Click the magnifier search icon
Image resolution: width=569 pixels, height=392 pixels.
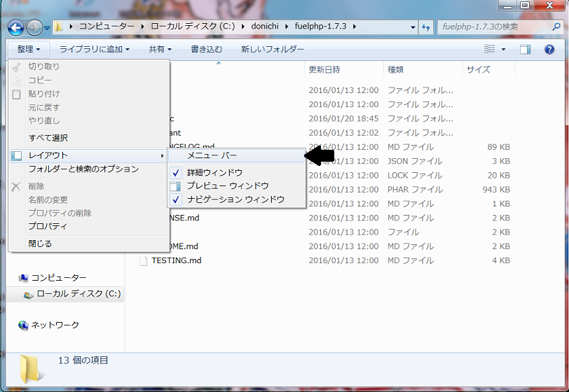click(x=556, y=27)
